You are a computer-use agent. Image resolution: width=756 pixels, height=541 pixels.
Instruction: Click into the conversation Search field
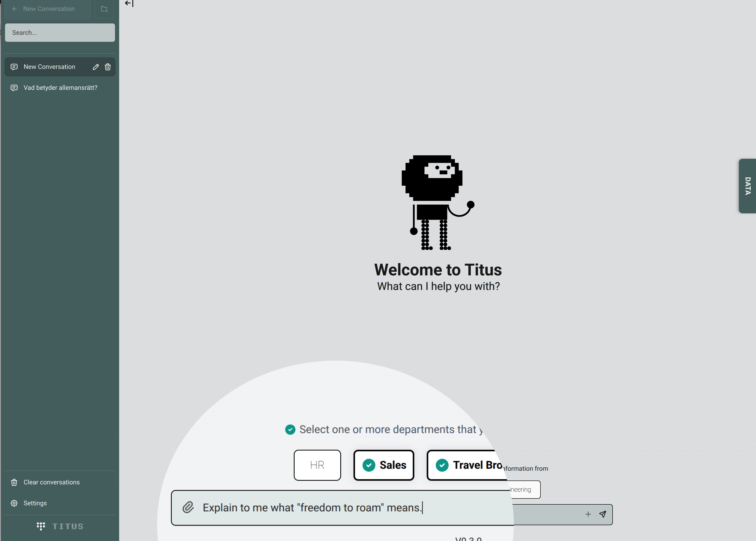60,33
